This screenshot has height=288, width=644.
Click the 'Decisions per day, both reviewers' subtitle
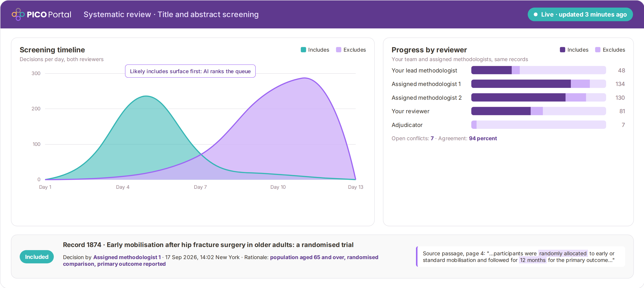click(62, 59)
